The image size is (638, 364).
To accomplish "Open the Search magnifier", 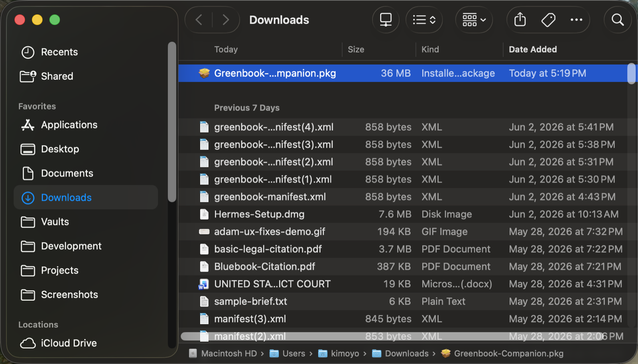I will point(618,20).
